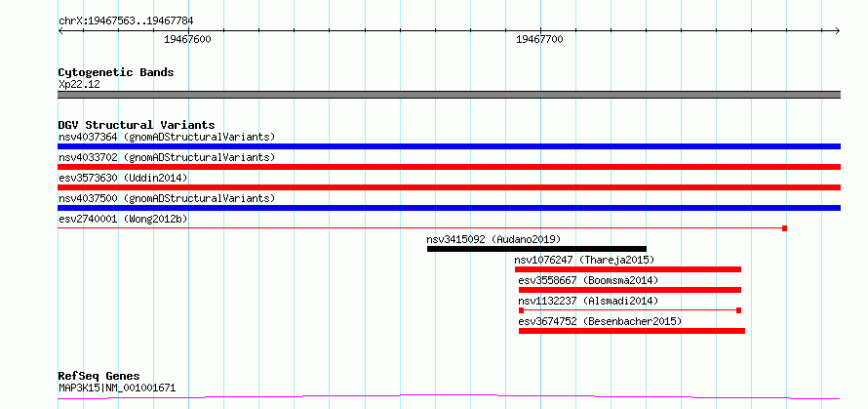This screenshot has width=868, height=409.
Task: Click the nsv1076247 (Thareja2015) label
Action: click(584, 260)
